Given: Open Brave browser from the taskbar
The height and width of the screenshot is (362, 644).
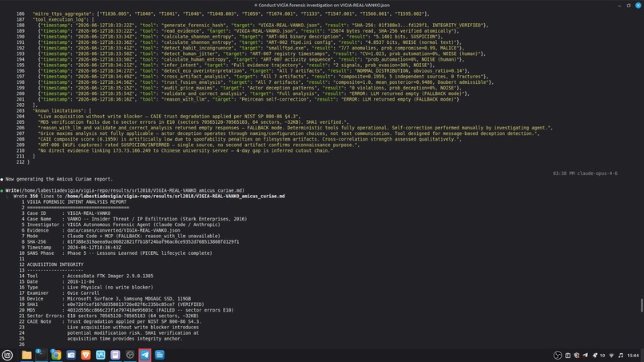Looking at the screenshot, I should pos(85,355).
